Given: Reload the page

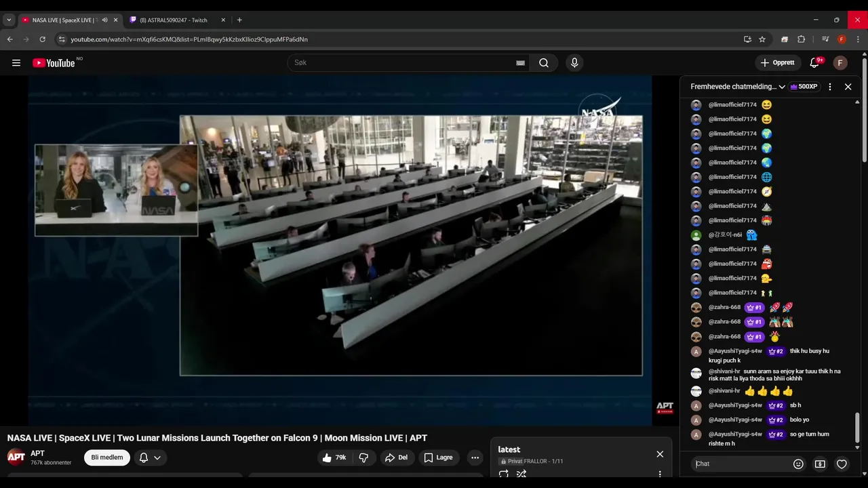Looking at the screenshot, I should point(42,39).
